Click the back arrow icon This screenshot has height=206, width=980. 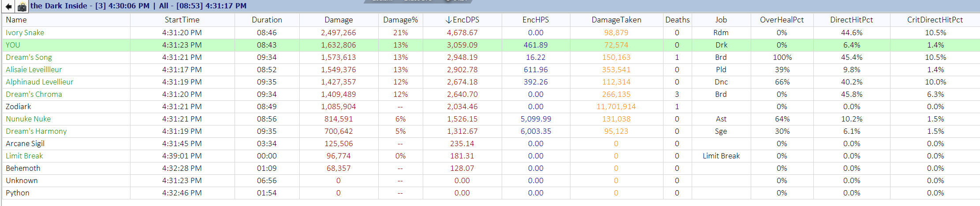8,7
